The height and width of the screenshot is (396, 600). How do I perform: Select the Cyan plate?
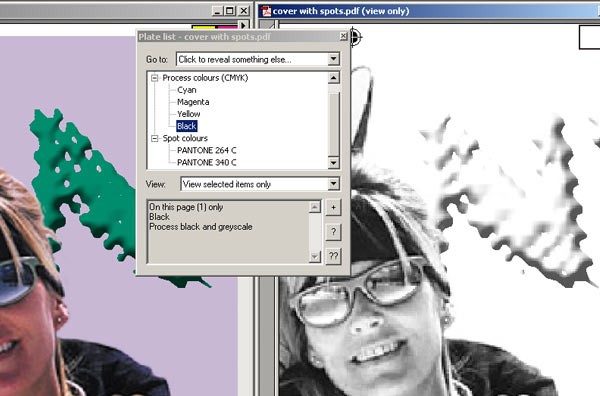click(187, 90)
